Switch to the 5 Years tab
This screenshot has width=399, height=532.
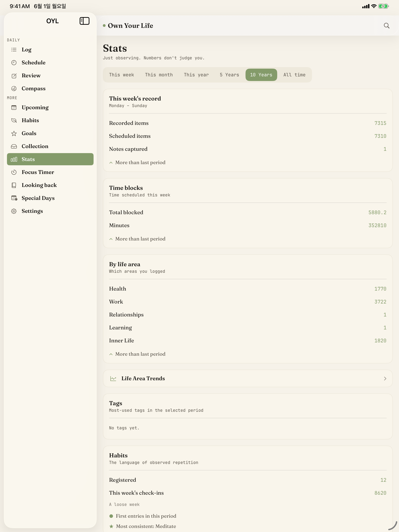(x=229, y=75)
